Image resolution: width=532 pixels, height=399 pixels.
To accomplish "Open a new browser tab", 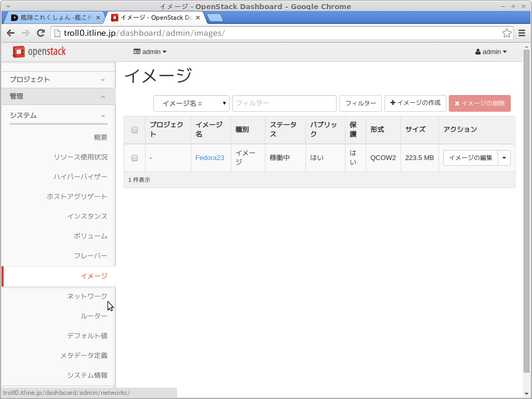I will coord(215,18).
